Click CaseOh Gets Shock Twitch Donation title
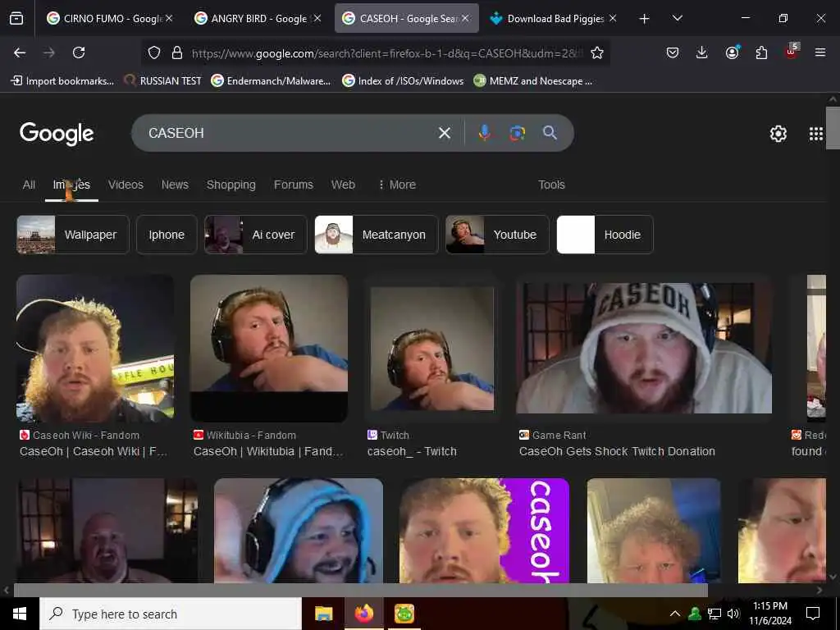This screenshot has height=630, width=840. 617,452
